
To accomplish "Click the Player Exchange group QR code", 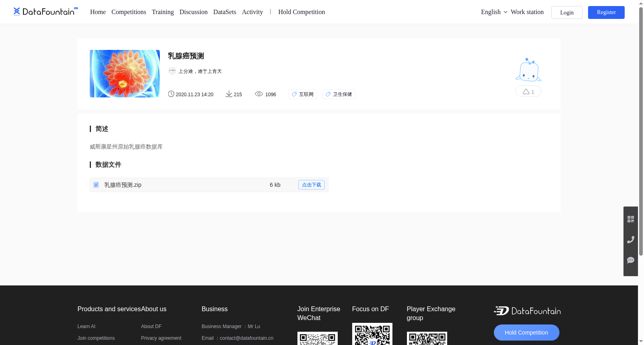I will click(x=427, y=339).
